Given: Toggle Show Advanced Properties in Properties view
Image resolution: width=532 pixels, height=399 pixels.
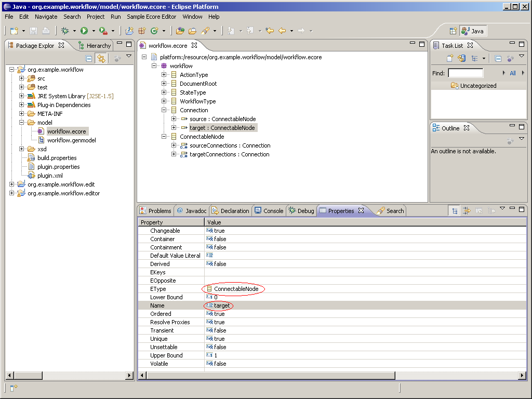Looking at the screenshot, I should (x=467, y=211).
